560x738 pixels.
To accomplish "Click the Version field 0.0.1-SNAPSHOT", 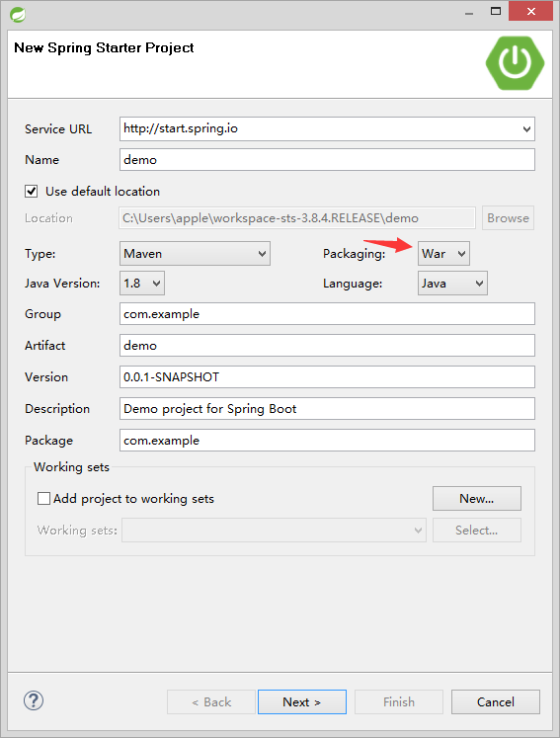I will [327, 377].
